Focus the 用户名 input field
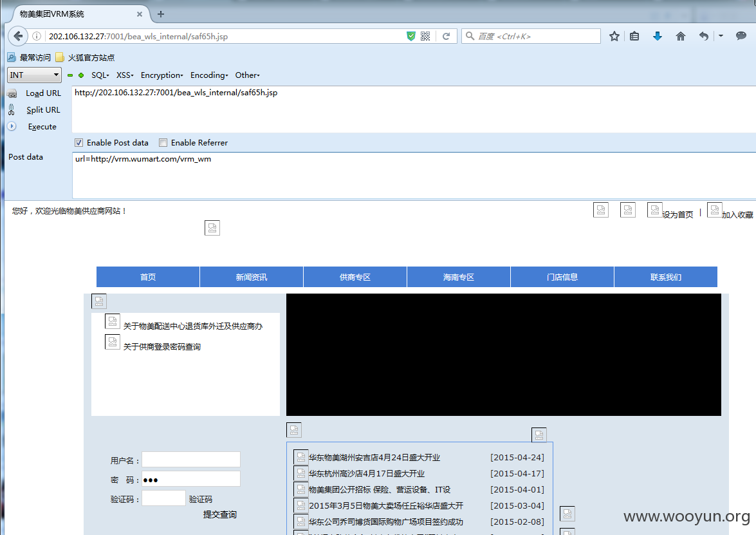 [x=191, y=459]
